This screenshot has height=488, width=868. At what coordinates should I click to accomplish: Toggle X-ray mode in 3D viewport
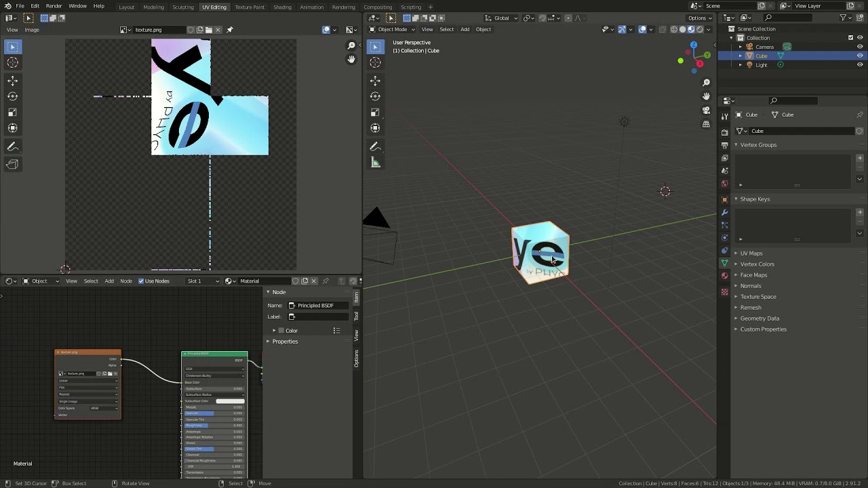tap(664, 29)
